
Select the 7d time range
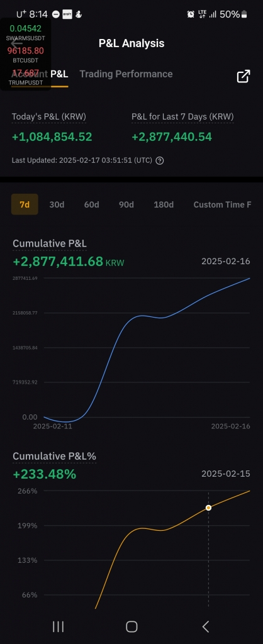[x=25, y=204]
